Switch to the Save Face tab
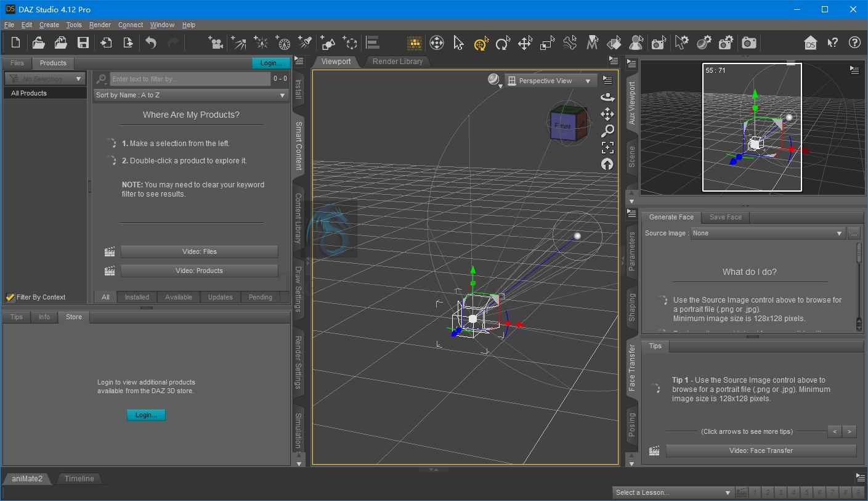Screen dimensions: 868x501 coord(725,217)
